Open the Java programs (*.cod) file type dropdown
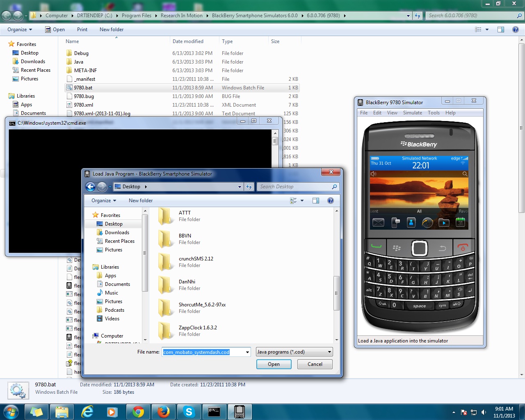The width and height of the screenshot is (525, 420). (294, 352)
